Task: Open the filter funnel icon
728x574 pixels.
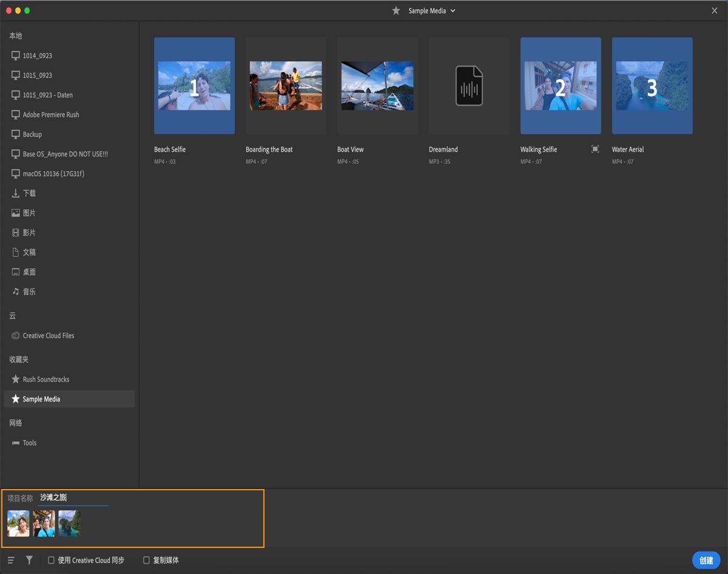Action: (x=29, y=561)
